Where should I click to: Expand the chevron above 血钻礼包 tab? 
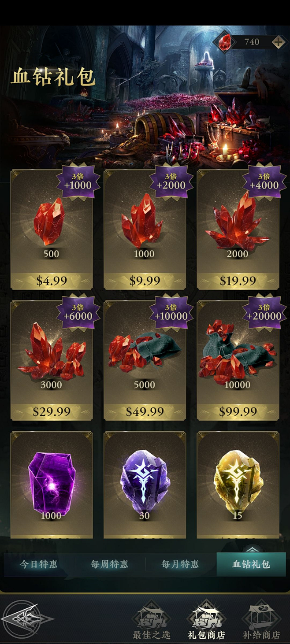[251, 549]
